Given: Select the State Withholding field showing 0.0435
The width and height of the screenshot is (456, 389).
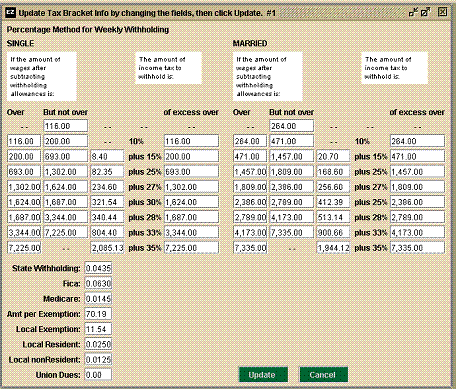Looking at the screenshot, I should [x=98, y=268].
